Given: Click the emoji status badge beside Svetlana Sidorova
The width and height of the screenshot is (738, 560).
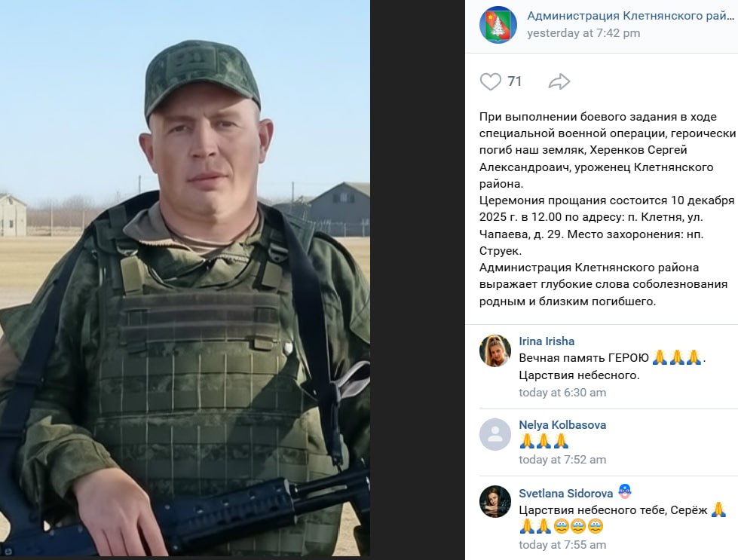Looking at the screenshot, I should (625, 491).
